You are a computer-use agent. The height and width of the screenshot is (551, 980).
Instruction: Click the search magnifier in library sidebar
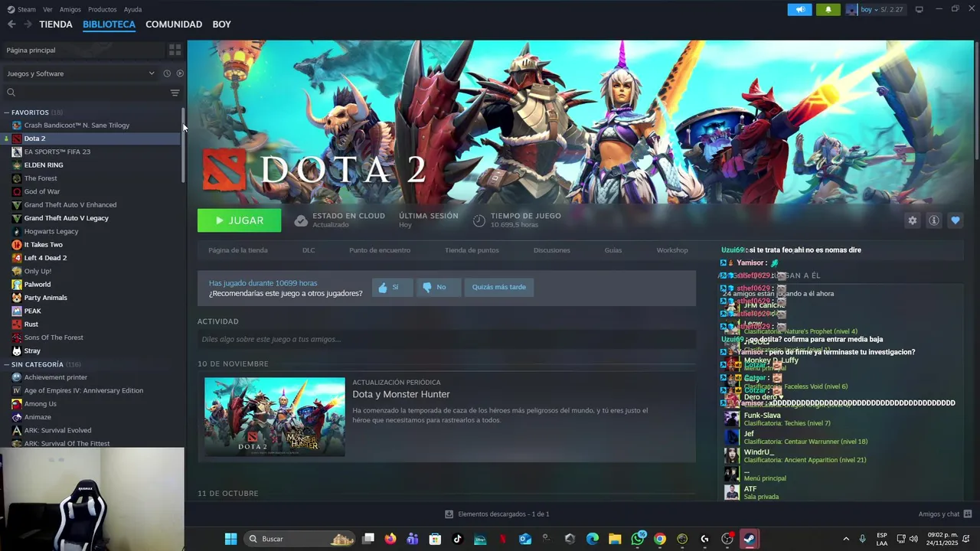11,93
